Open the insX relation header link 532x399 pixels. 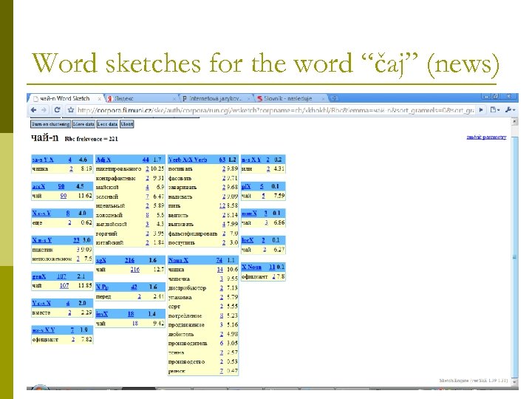pyautogui.click(x=102, y=314)
